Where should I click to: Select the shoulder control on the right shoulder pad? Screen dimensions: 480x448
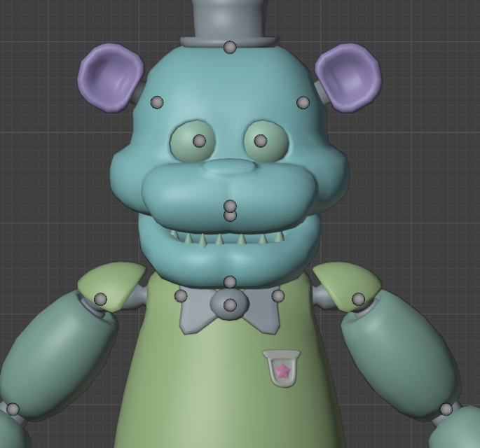pos(359,300)
